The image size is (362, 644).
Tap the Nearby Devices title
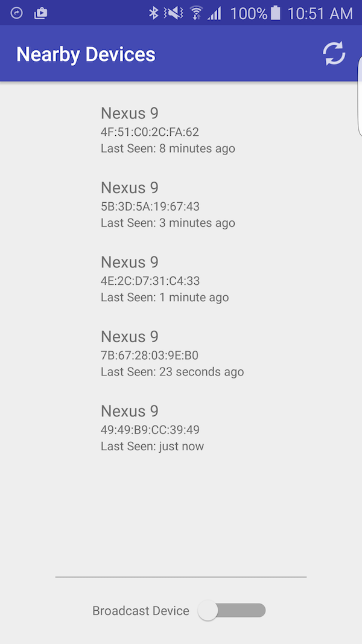coord(86,54)
